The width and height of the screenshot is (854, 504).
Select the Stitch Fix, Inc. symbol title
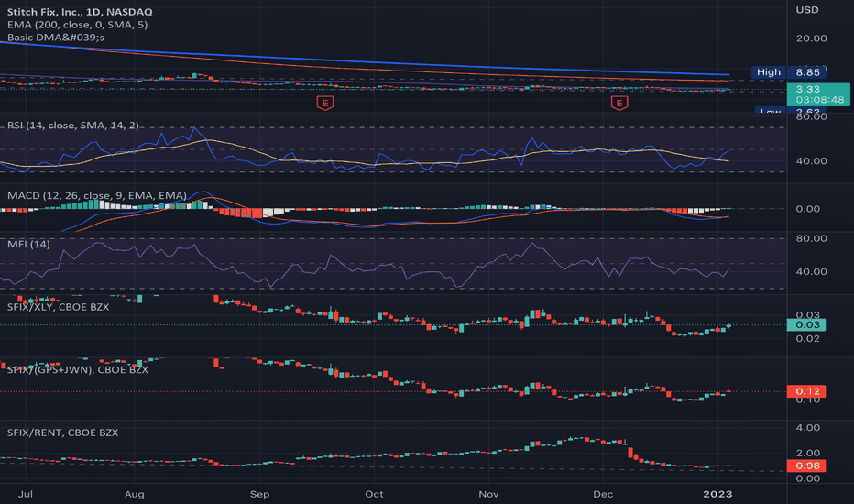pos(80,11)
